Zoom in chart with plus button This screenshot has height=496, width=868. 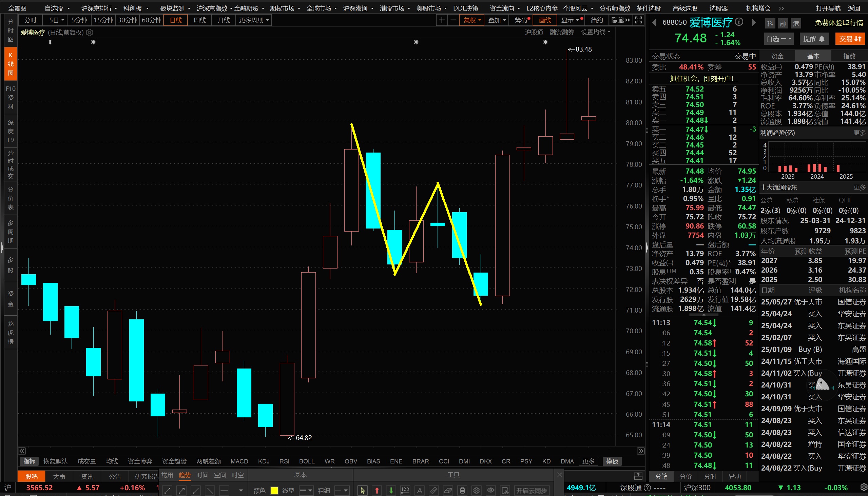[442, 20]
